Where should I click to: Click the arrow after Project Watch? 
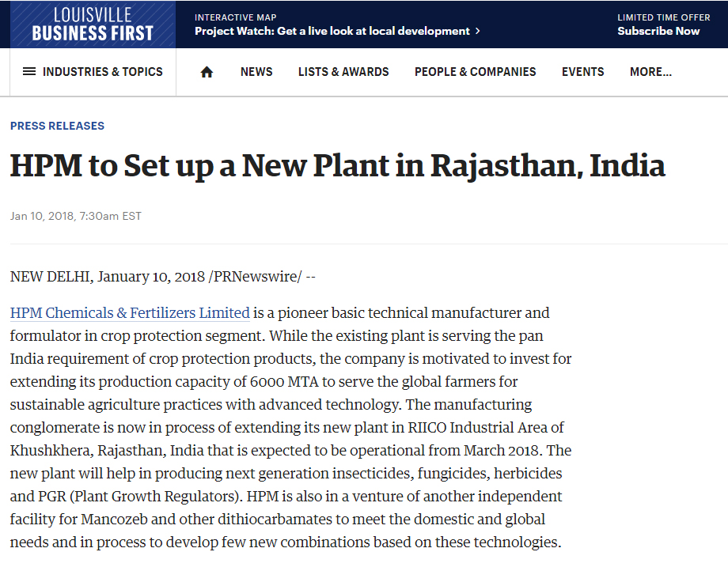(x=478, y=32)
